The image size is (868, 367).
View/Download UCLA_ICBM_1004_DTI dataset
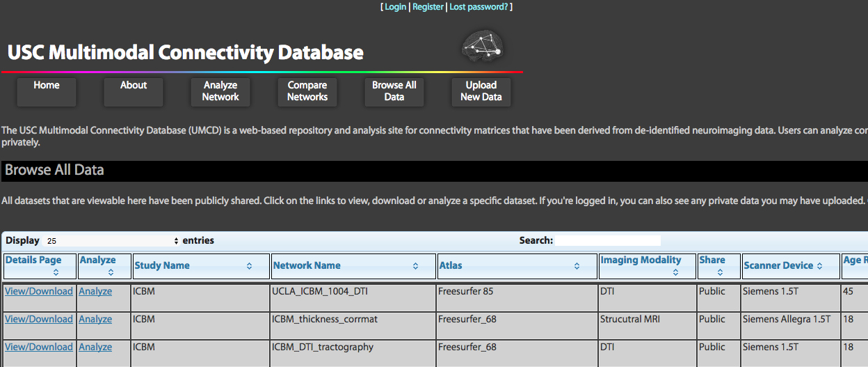click(39, 291)
